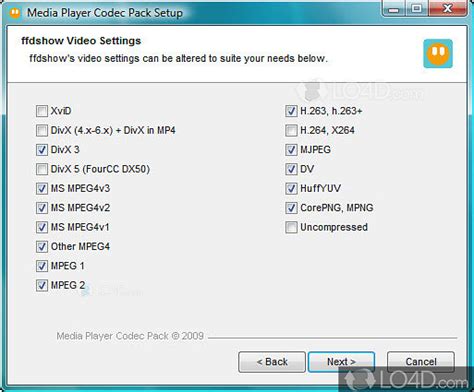Click the description text below the heading
Viewport: 474px width, 392px height.
(178, 58)
